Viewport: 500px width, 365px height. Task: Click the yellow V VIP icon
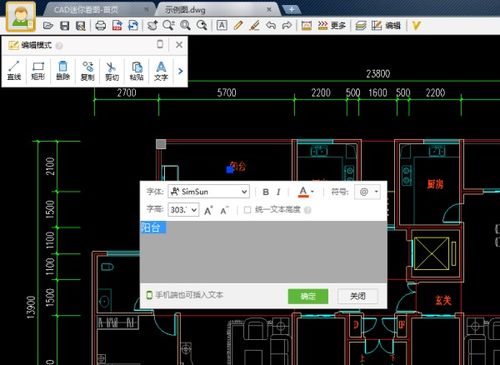[x=416, y=26]
